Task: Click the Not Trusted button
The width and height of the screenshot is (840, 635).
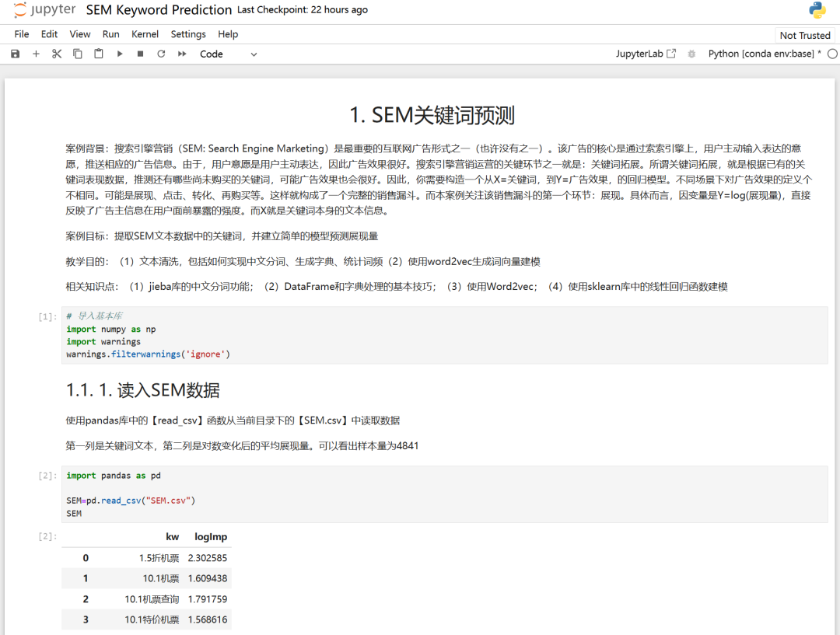Action: (805, 35)
